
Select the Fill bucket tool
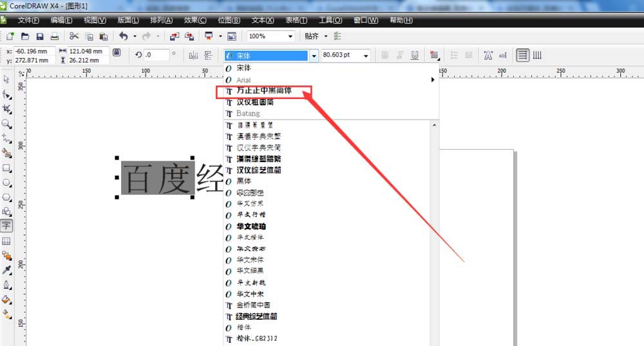click(x=6, y=300)
